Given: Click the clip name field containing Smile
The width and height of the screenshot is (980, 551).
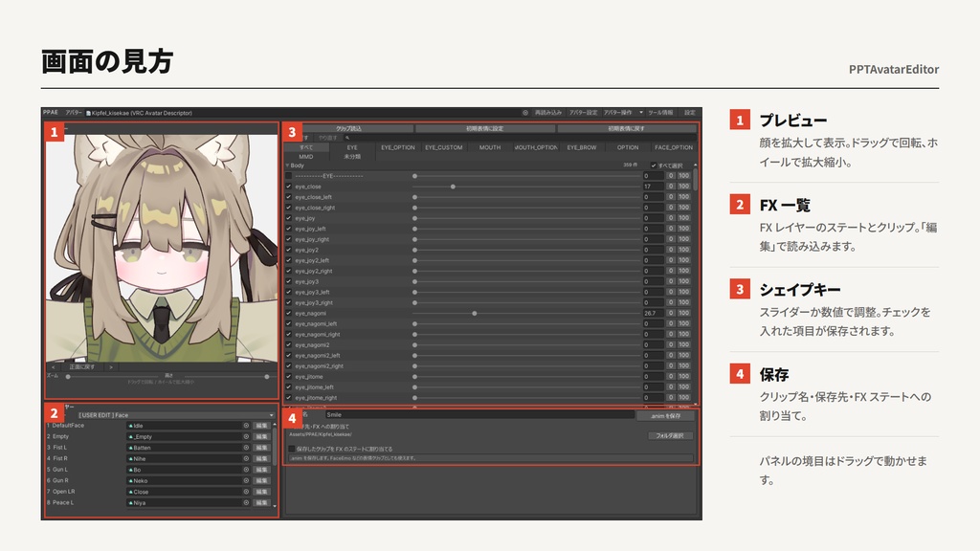Looking at the screenshot, I should pyautogui.click(x=479, y=415).
